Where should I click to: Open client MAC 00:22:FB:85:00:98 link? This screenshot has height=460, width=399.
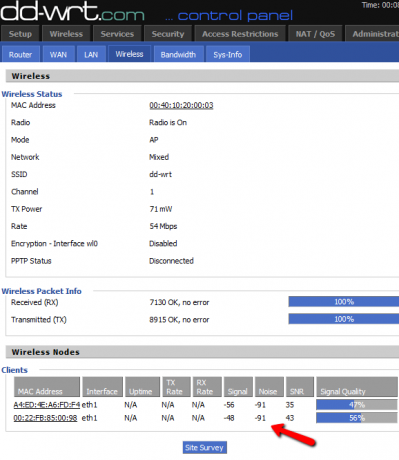click(45, 418)
